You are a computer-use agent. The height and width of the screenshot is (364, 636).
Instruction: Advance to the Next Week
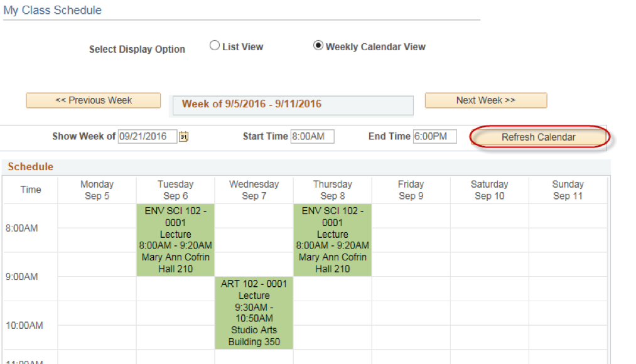tap(485, 100)
